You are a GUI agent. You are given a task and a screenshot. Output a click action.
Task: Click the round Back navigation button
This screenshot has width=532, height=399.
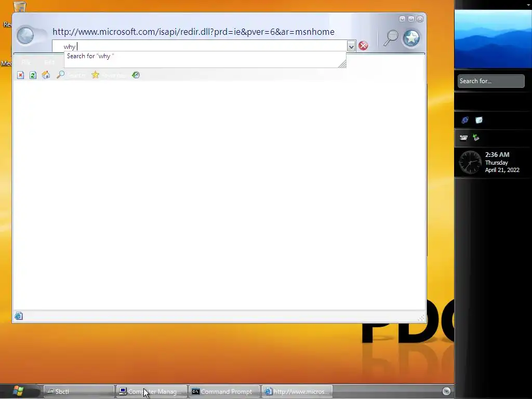pos(25,36)
